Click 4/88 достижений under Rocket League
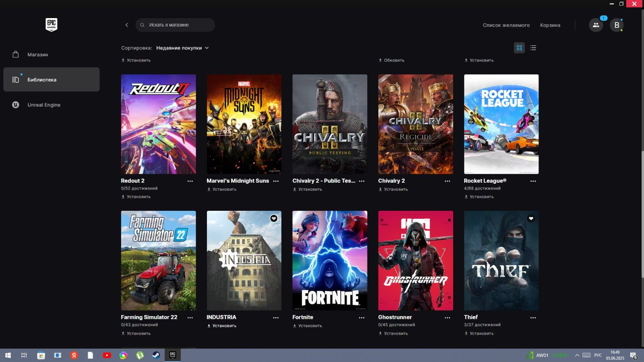 (482, 188)
